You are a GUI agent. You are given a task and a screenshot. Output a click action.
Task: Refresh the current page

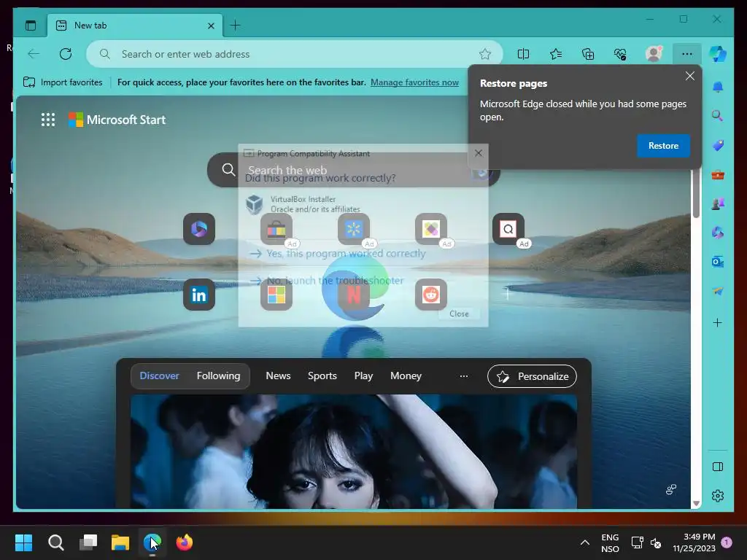66,54
